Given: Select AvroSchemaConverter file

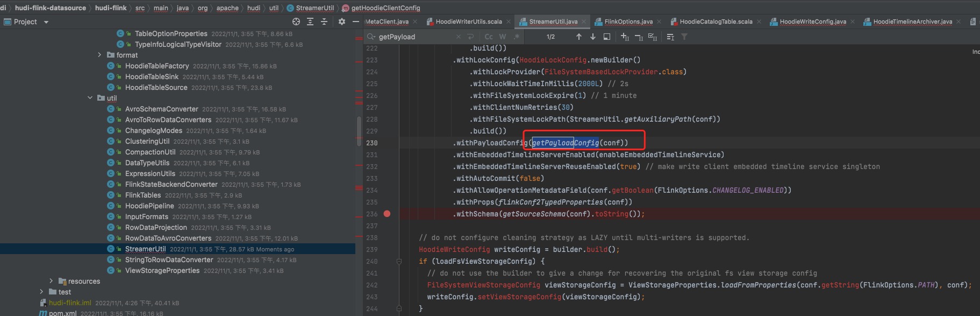Looking at the screenshot, I should (161, 109).
